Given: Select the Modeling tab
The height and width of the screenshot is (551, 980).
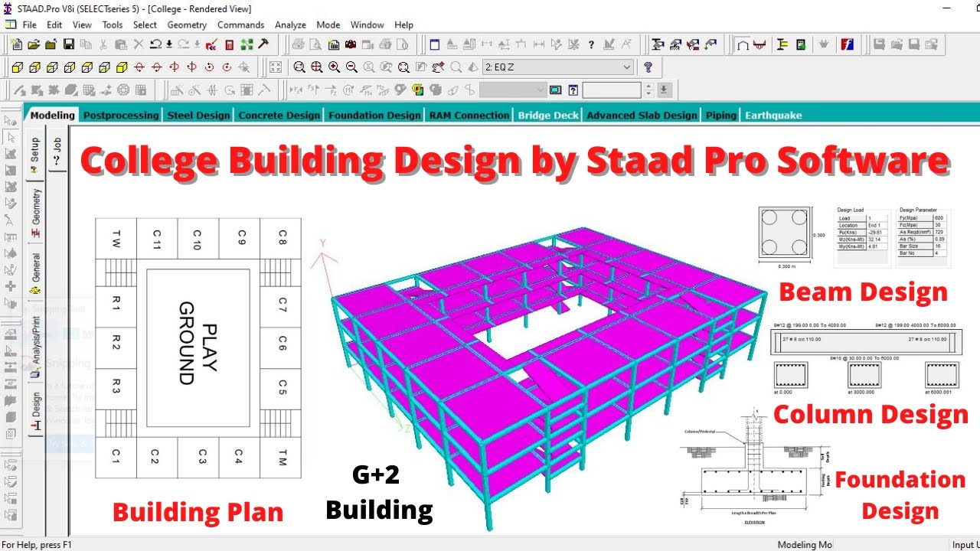Looking at the screenshot, I should (x=52, y=116).
